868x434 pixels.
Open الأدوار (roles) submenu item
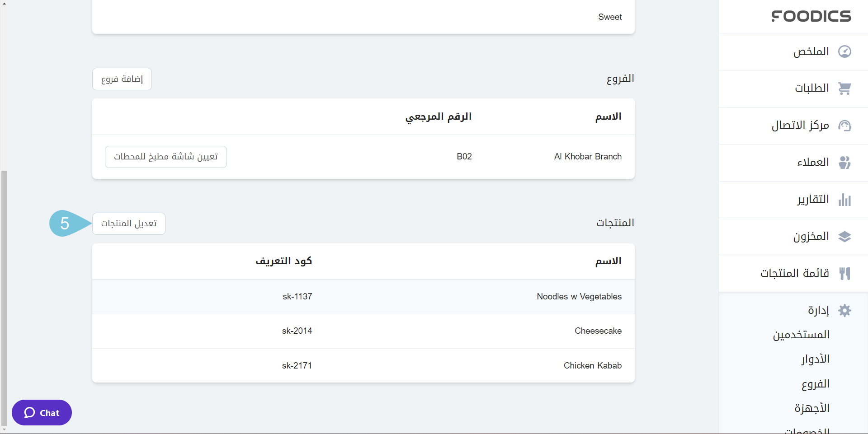click(815, 359)
